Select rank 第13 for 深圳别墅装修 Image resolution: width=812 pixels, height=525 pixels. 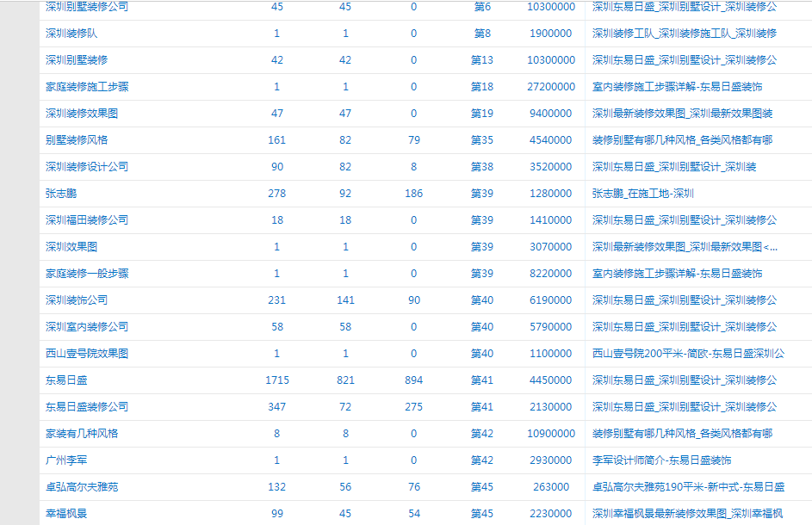click(482, 60)
